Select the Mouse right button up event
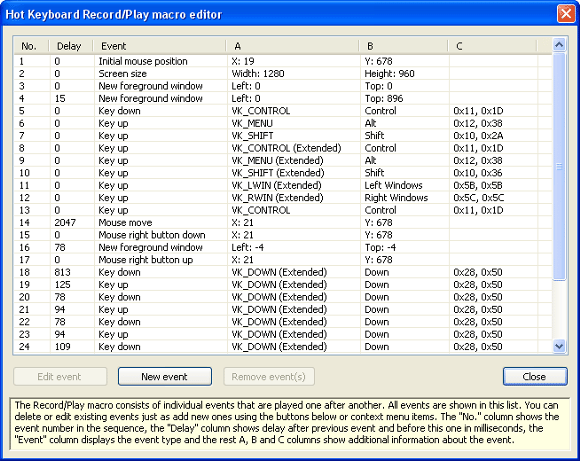The height and width of the screenshot is (461, 580). coord(283,260)
